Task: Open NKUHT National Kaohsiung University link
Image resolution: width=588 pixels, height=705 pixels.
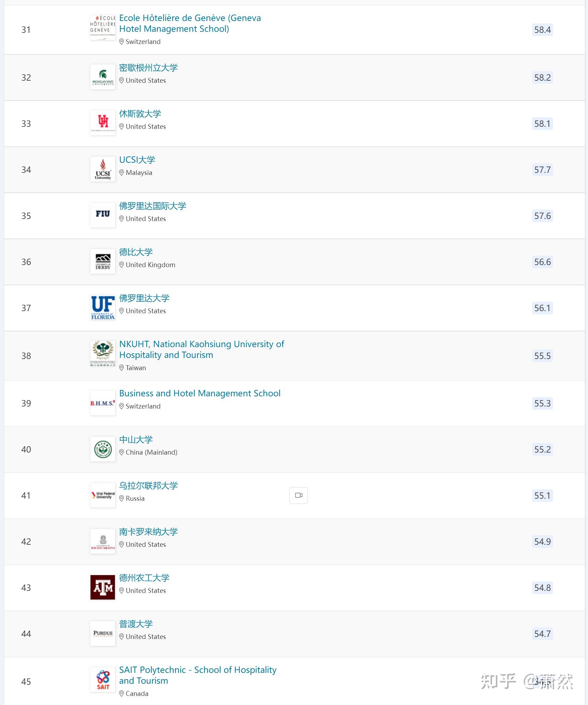Action: pyautogui.click(x=201, y=350)
